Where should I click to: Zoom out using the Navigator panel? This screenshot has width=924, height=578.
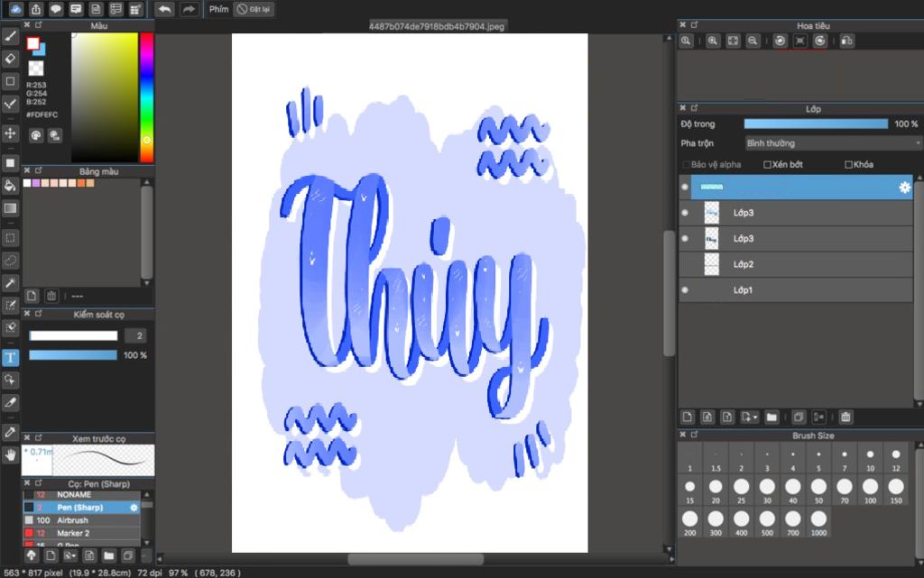coord(753,41)
